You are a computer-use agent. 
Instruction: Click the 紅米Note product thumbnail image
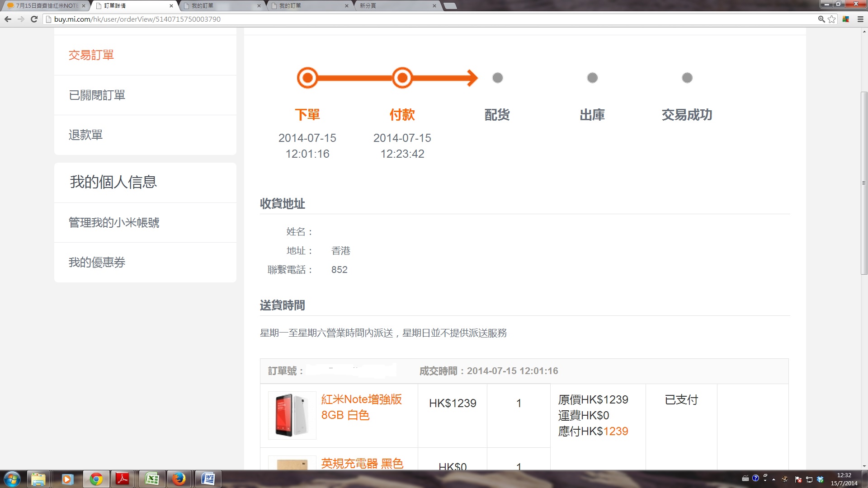click(292, 415)
